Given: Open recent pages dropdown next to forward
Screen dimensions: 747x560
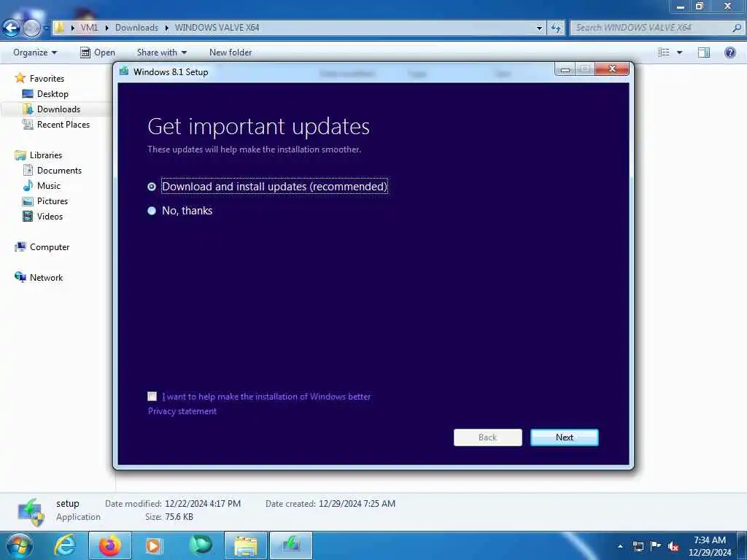Looking at the screenshot, I should (x=46, y=28).
